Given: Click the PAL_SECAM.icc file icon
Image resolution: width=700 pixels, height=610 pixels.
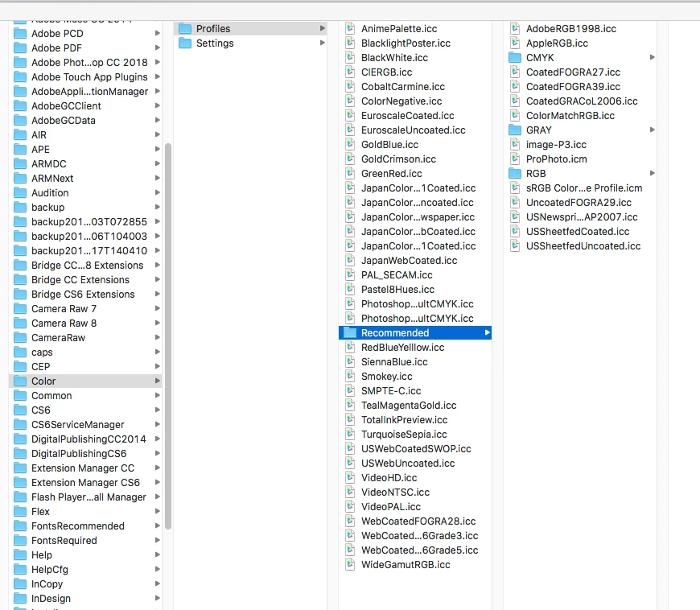Looking at the screenshot, I should pyautogui.click(x=351, y=274).
